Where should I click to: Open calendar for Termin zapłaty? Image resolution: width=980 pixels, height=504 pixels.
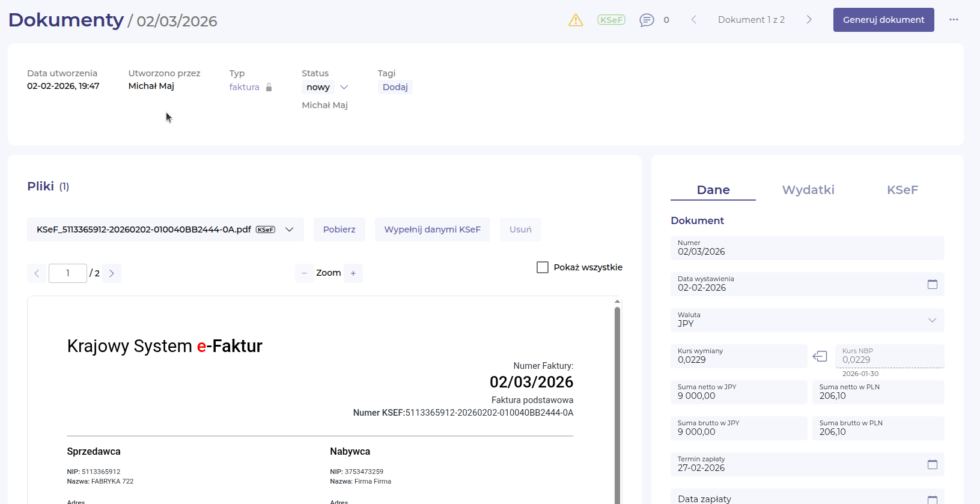[933, 464]
